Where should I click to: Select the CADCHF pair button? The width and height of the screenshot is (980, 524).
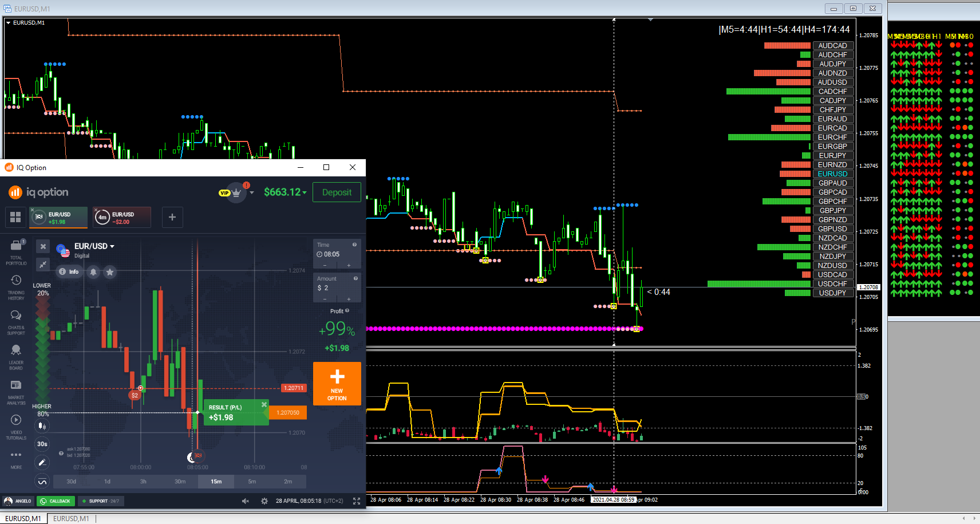point(833,92)
